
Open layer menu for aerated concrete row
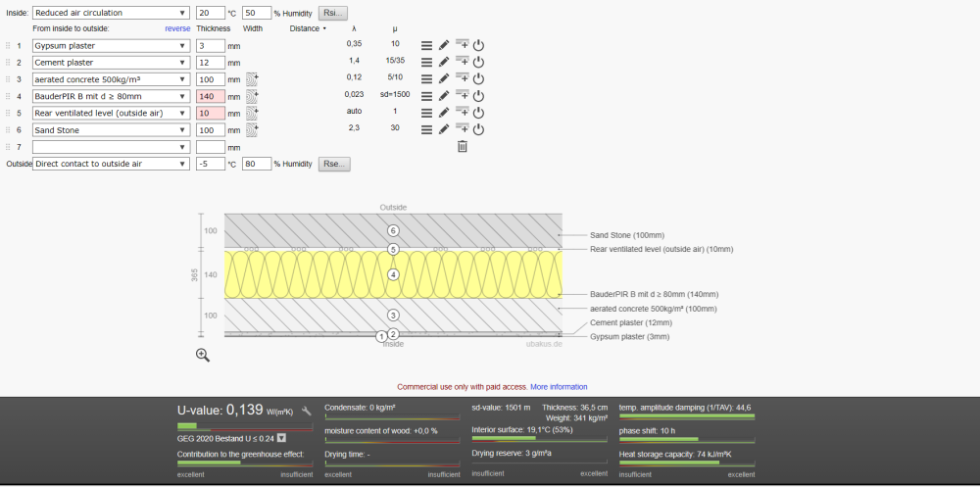[426, 79]
